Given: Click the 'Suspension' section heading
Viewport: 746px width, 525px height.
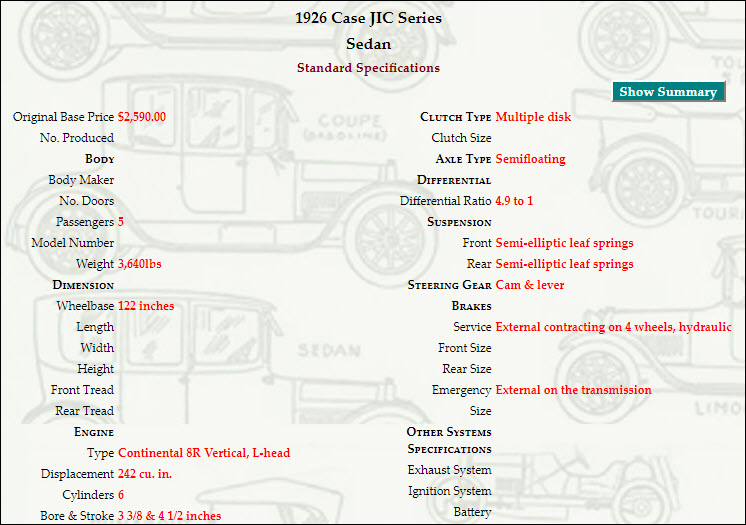Looking at the screenshot, I should [x=459, y=222].
